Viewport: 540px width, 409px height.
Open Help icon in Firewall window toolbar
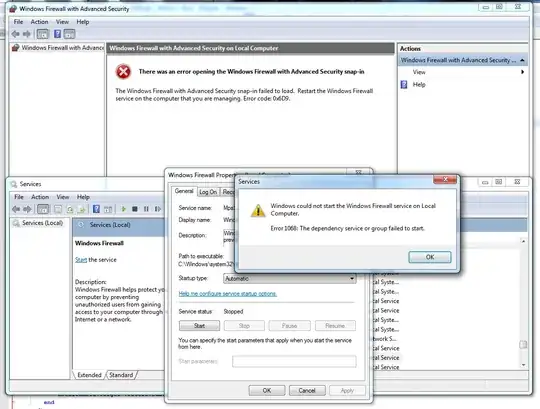[58, 34]
